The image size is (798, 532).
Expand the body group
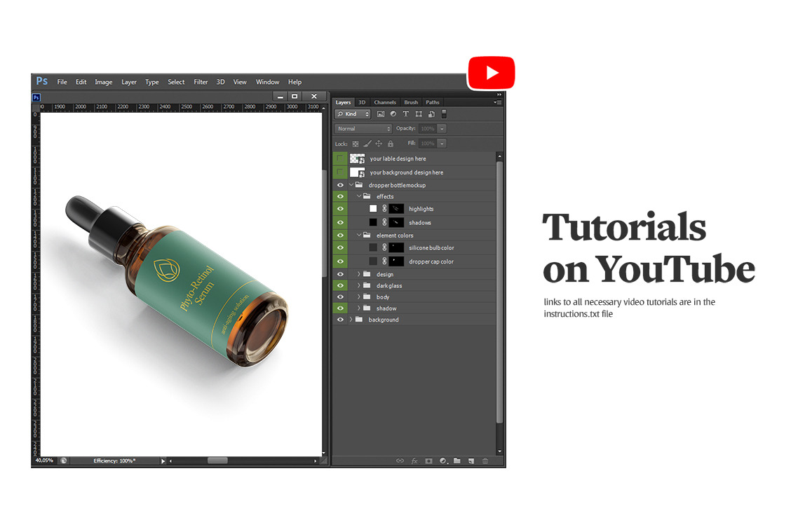pos(359,297)
